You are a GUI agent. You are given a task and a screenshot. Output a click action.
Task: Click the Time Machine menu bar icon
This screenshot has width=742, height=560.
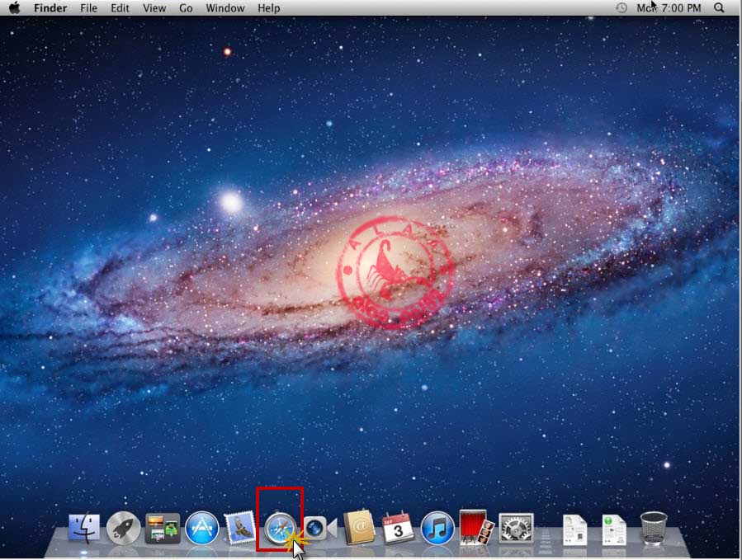click(621, 8)
